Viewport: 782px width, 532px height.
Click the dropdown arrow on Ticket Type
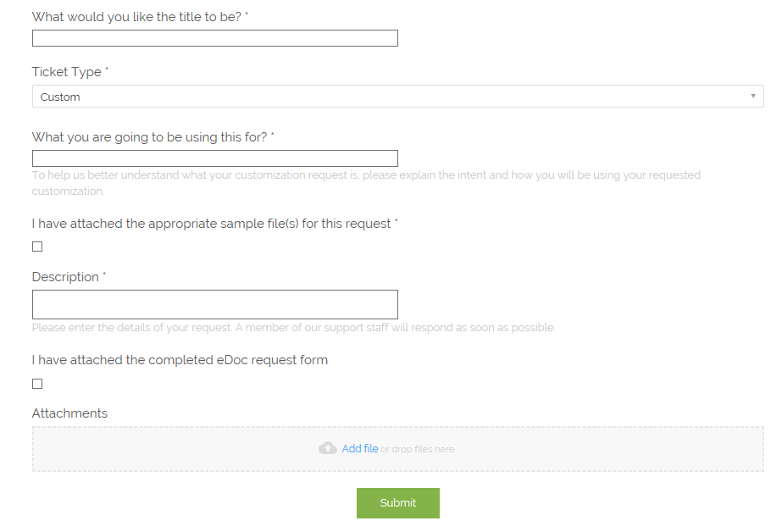pyautogui.click(x=752, y=96)
